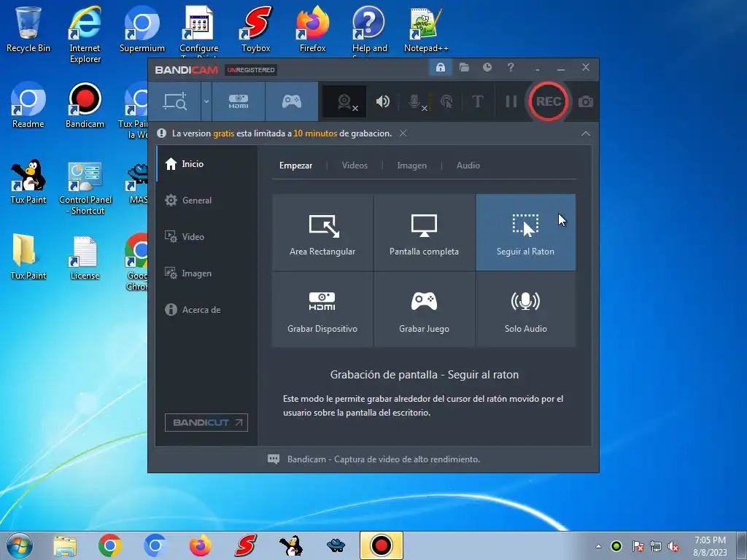Toggle the microphone icon in toolbar

pos(415,101)
